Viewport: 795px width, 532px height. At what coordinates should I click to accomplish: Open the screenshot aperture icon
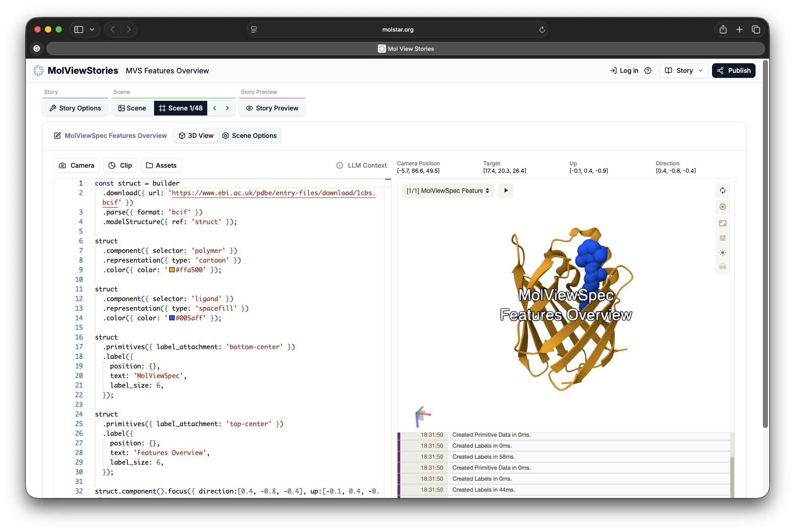723,207
